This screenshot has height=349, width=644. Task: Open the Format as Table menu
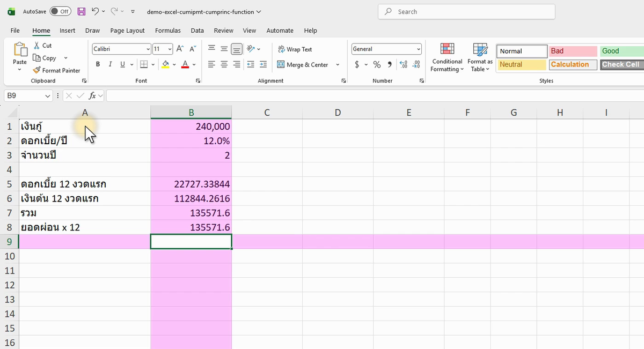click(x=480, y=57)
